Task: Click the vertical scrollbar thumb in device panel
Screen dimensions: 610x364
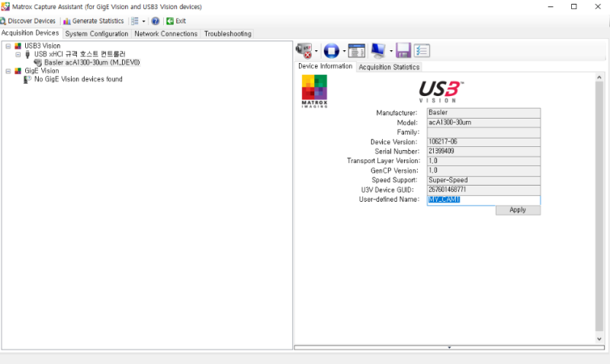Action: pyautogui.click(x=599, y=206)
